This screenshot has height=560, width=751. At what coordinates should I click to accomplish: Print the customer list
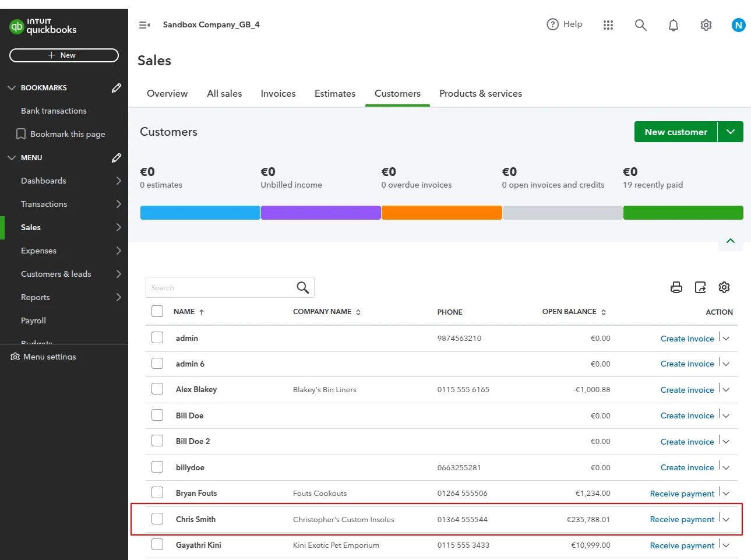click(676, 287)
